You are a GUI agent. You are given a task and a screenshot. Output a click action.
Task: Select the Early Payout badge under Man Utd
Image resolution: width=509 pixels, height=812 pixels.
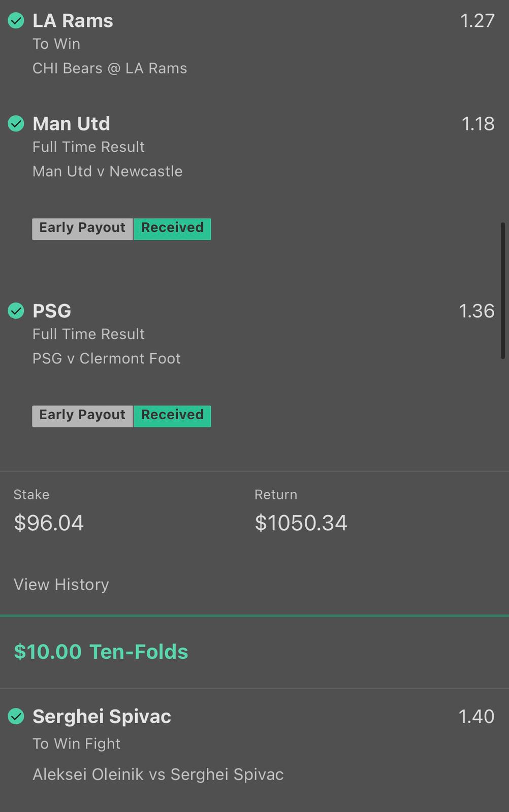[x=82, y=229]
